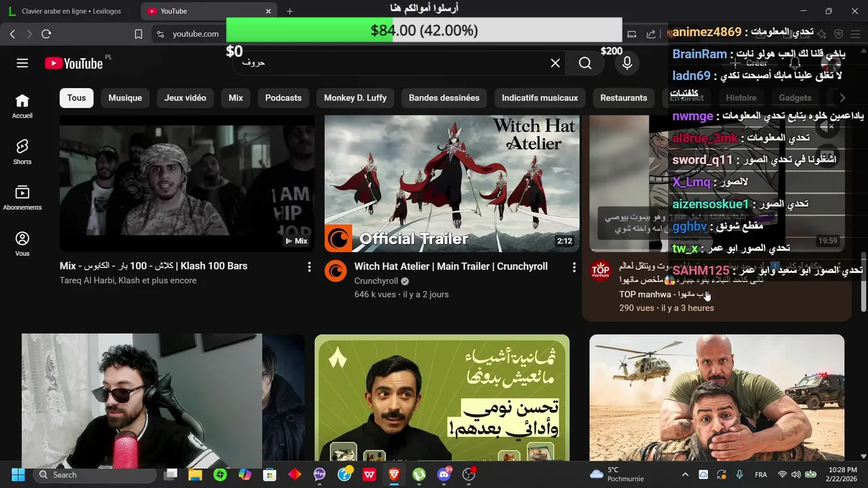Open options menu for Klash 100 Bars mix
The height and width of the screenshot is (488, 868).
pyautogui.click(x=309, y=267)
